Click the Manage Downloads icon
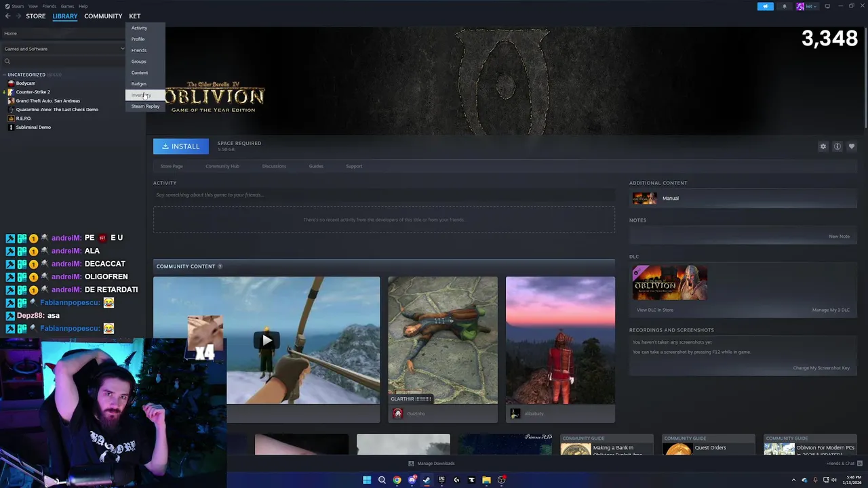This screenshot has width=868, height=488. point(411,464)
